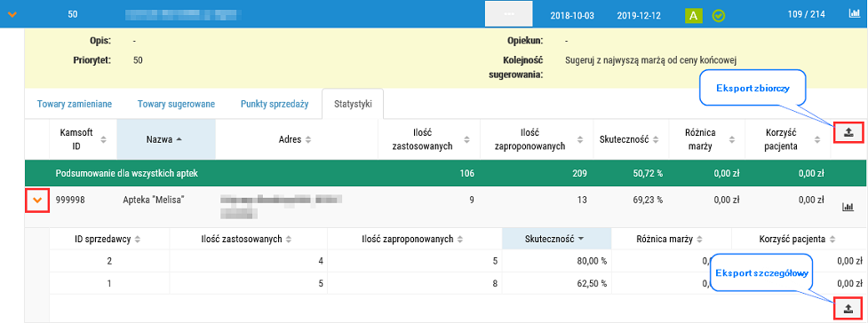Sort by ID sprzedawcy column
The width and height of the screenshot is (868, 323).
coord(108,239)
